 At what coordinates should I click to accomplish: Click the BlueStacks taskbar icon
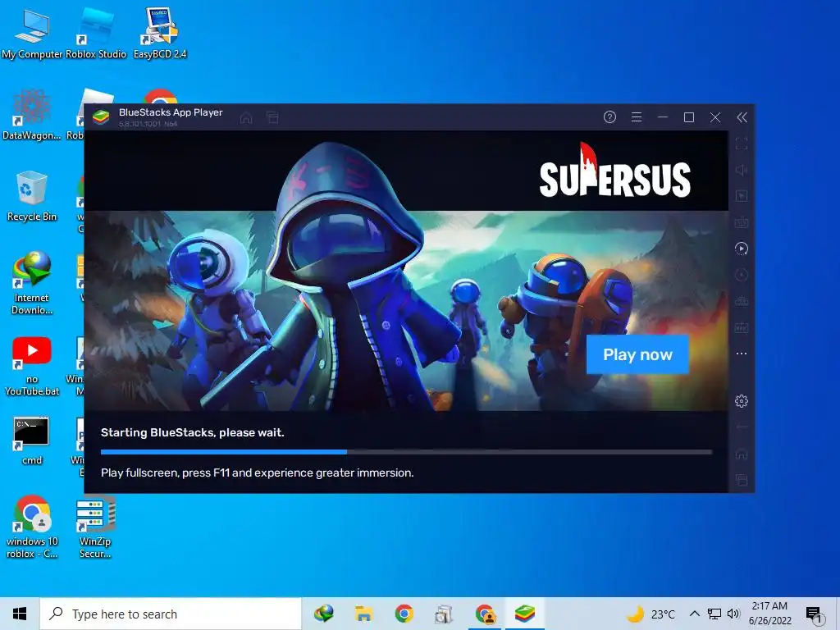pyautogui.click(x=525, y=614)
